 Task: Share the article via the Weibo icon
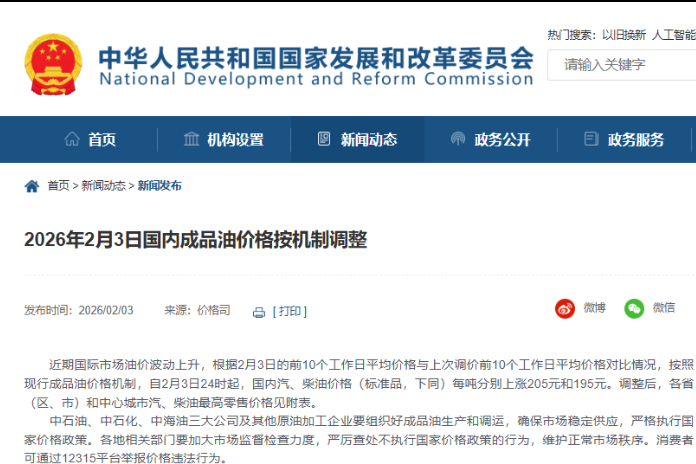pos(565,308)
